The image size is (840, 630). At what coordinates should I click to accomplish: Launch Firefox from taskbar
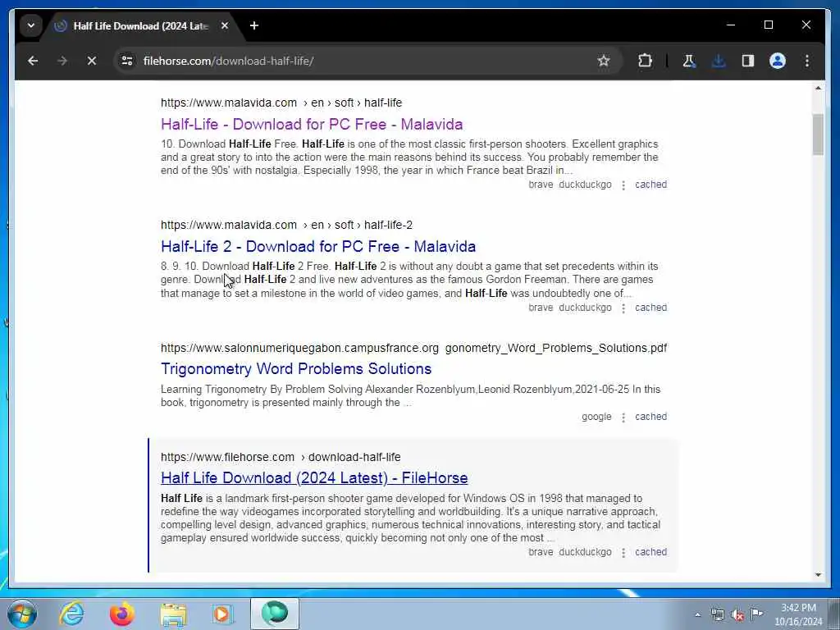click(122, 614)
